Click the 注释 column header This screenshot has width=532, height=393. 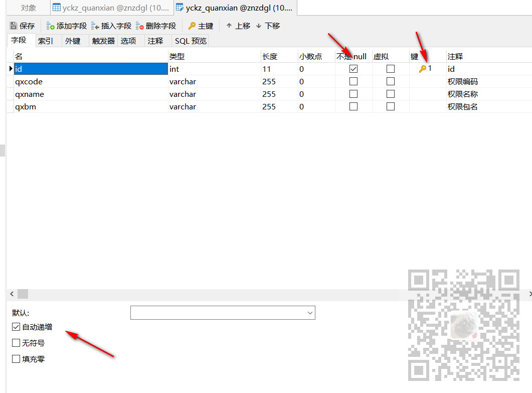(x=489, y=56)
